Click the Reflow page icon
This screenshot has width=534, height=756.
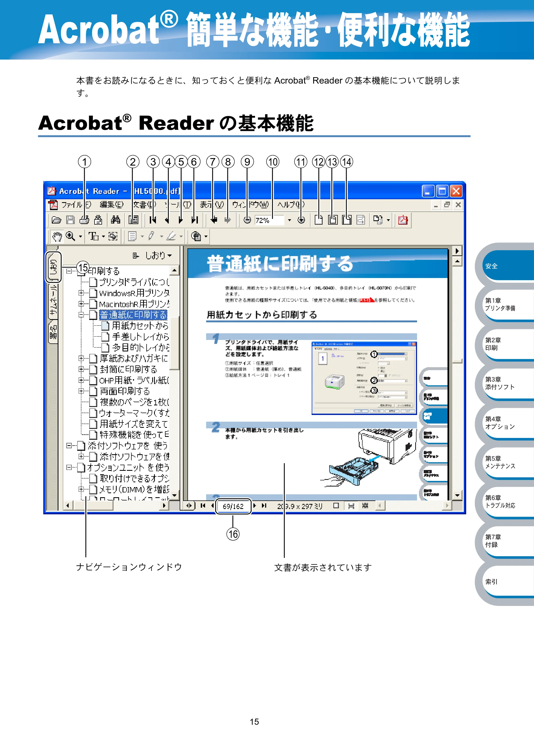click(361, 220)
